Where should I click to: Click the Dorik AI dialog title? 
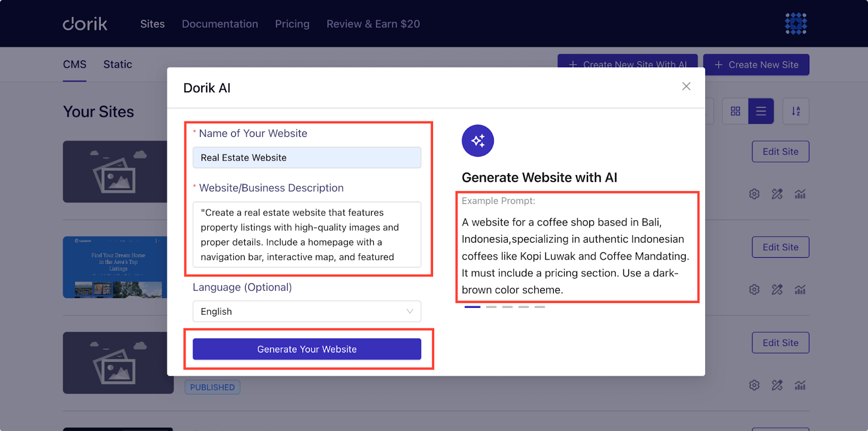pyautogui.click(x=207, y=88)
